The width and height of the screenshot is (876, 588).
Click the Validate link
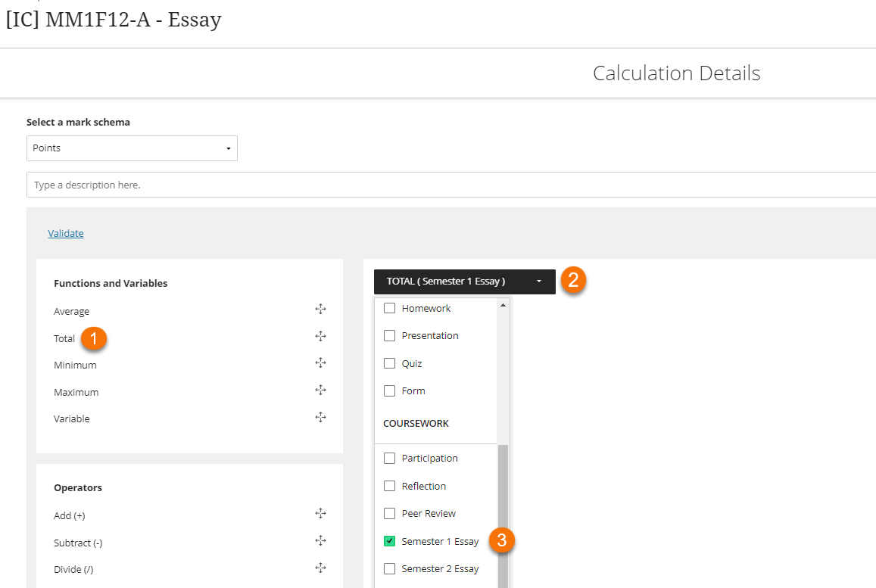pyautogui.click(x=65, y=233)
